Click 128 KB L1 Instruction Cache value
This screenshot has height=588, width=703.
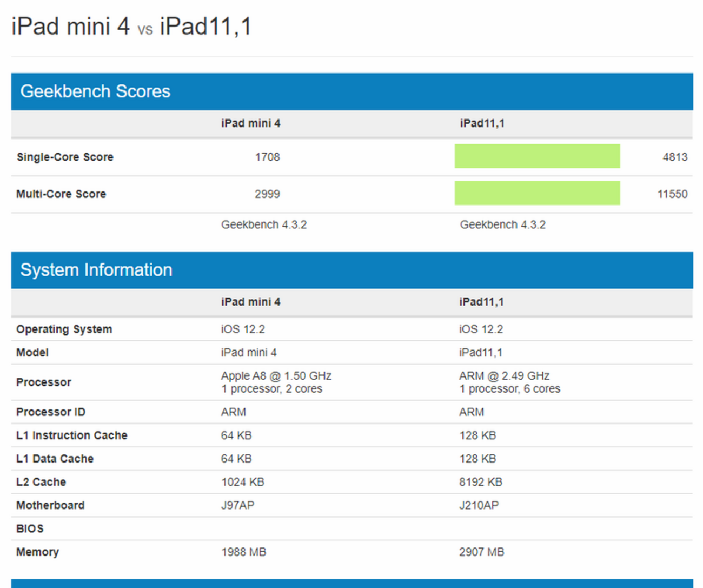tap(477, 435)
